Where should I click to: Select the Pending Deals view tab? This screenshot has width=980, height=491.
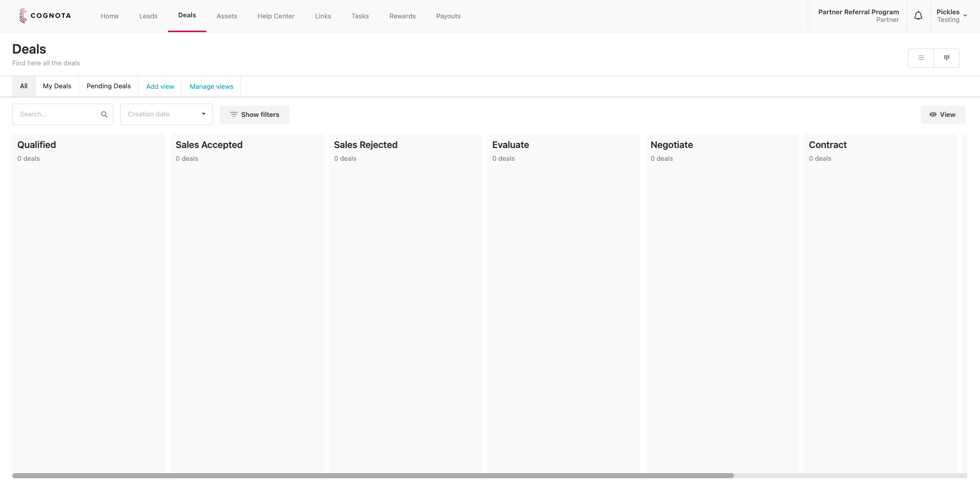tap(108, 86)
